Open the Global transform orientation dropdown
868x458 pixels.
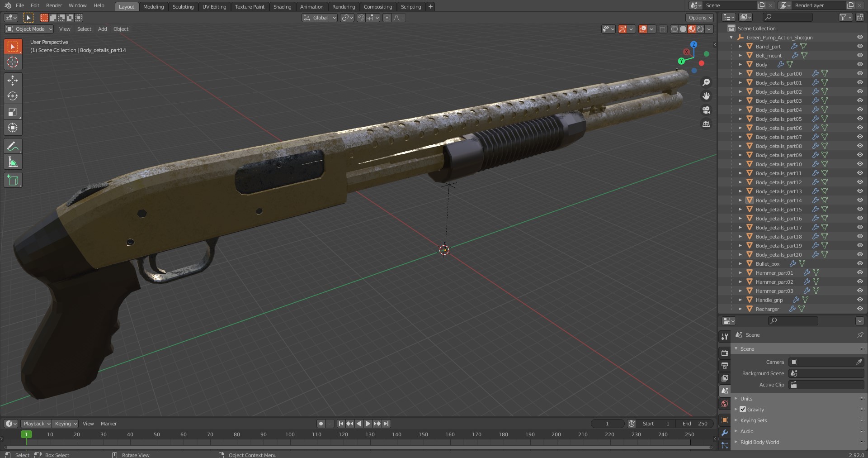(x=320, y=18)
